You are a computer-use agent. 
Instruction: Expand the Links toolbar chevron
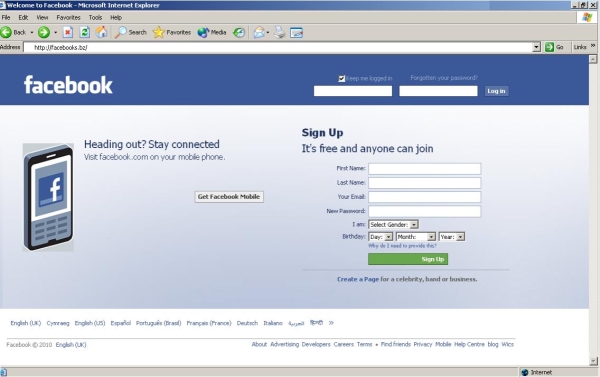click(593, 46)
